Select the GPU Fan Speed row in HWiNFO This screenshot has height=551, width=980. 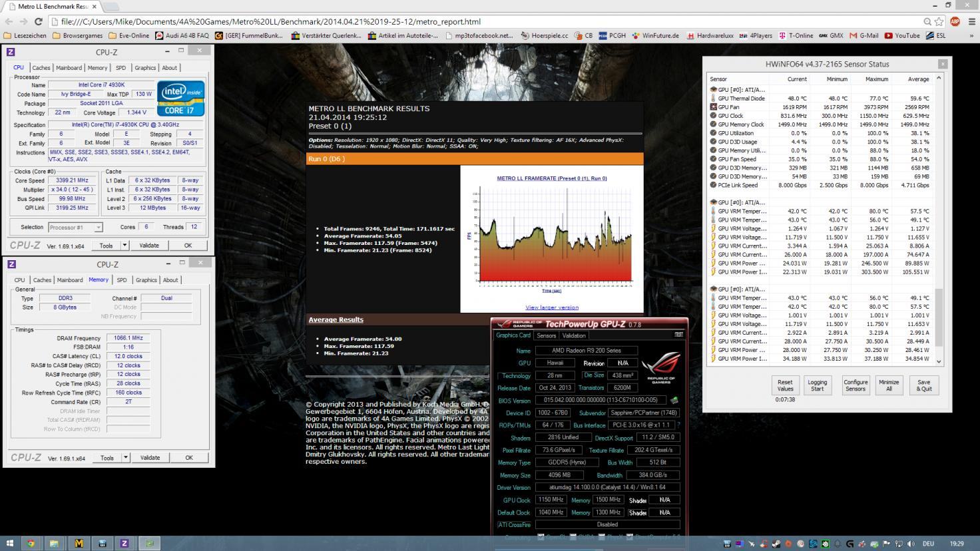(x=821, y=159)
